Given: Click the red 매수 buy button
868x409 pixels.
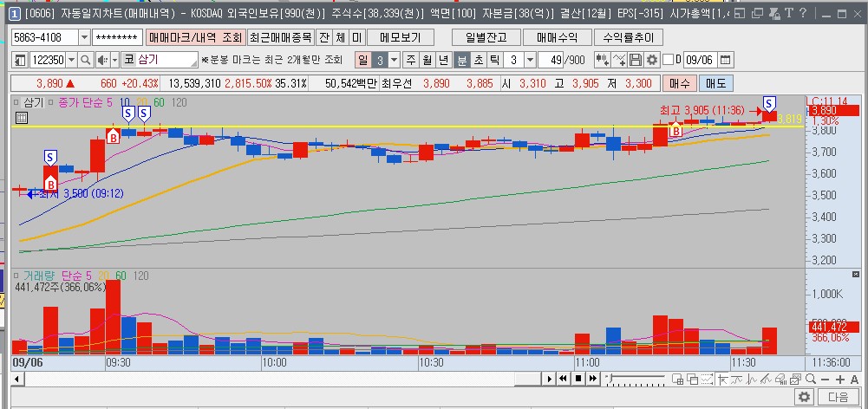Looking at the screenshot, I should click(x=679, y=84).
